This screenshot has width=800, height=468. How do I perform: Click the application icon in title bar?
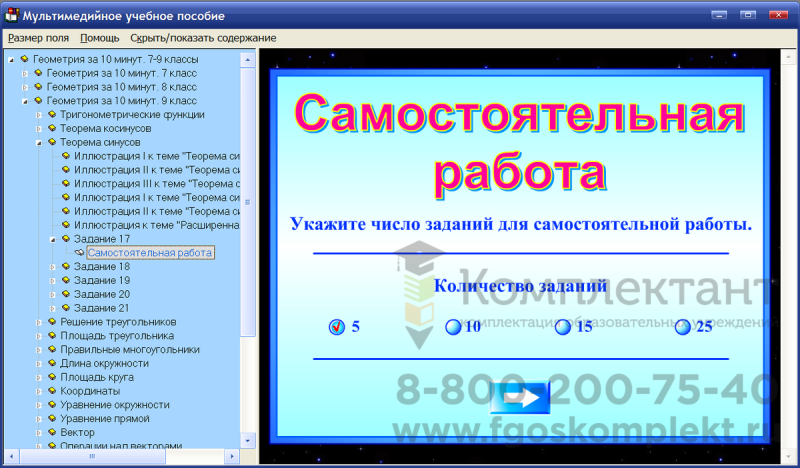[x=11, y=15]
